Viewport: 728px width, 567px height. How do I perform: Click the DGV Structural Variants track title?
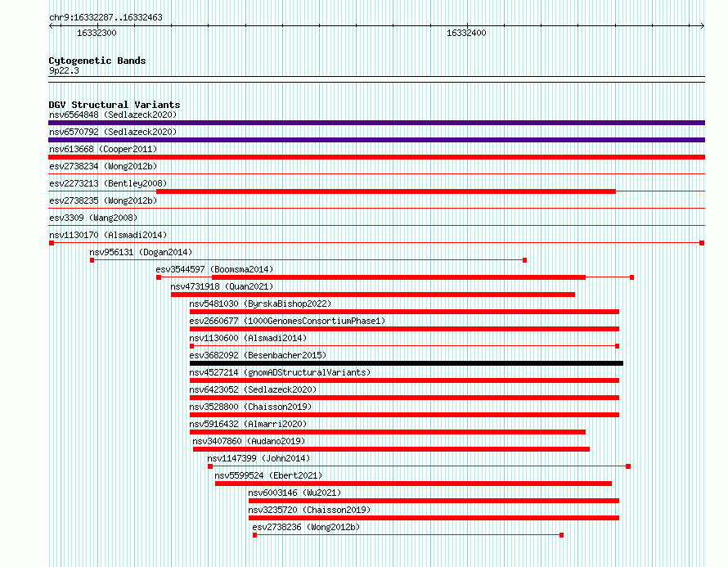tap(115, 105)
